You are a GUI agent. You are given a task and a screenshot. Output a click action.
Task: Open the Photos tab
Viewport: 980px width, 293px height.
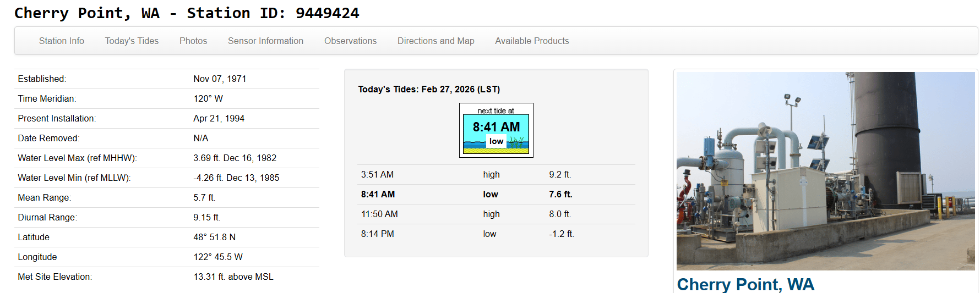click(x=193, y=41)
